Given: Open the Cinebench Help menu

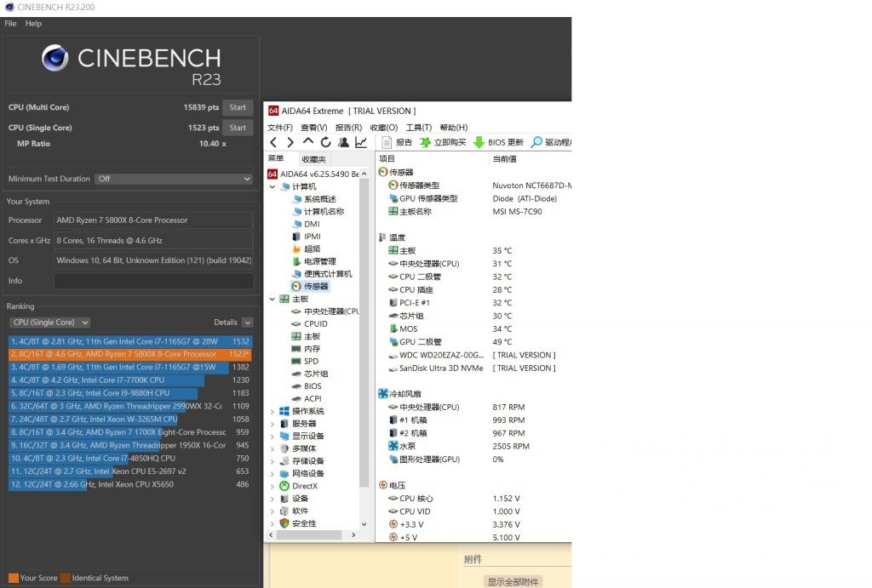Looking at the screenshot, I should (x=32, y=23).
